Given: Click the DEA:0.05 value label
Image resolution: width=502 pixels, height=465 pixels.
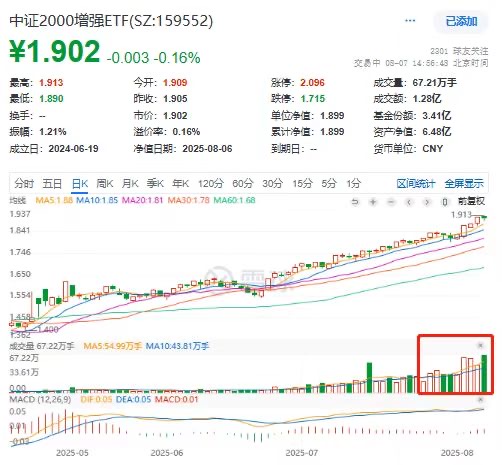Looking at the screenshot, I should (x=133, y=399).
